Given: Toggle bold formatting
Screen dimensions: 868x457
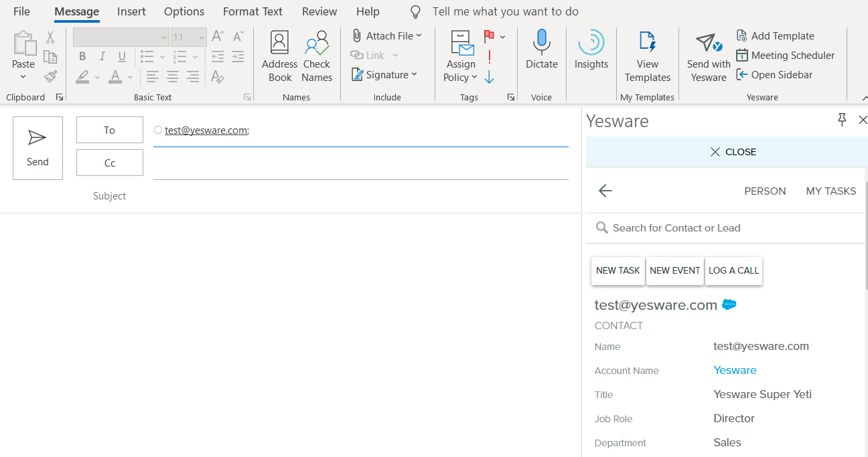Looking at the screenshot, I should (82, 56).
